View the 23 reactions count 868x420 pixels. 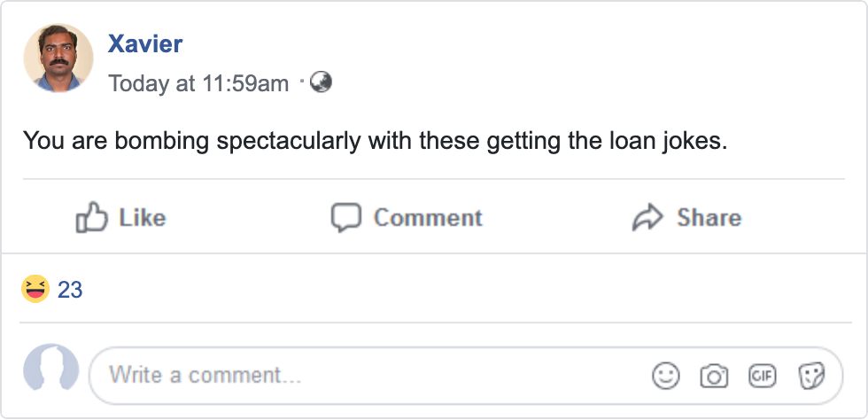coord(70,290)
